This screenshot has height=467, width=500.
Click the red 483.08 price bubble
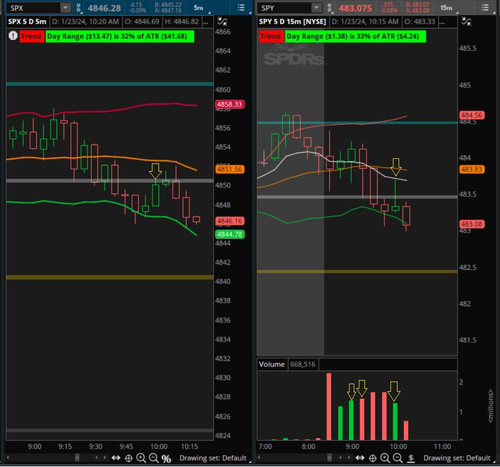coord(472,224)
